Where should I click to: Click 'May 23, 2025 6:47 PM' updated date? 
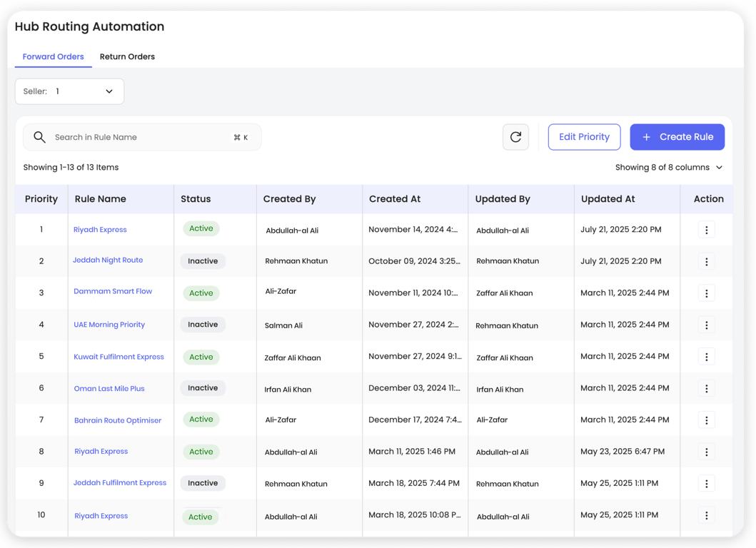(623, 452)
